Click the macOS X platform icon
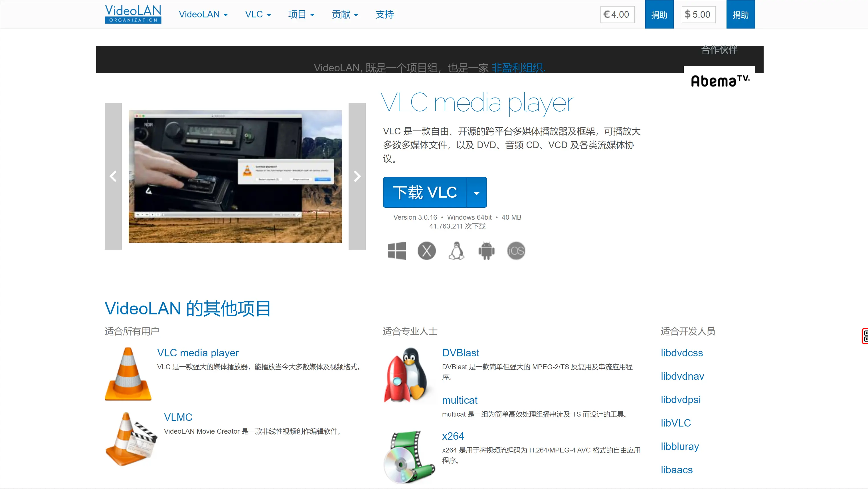This screenshot has height=489, width=868. click(427, 251)
